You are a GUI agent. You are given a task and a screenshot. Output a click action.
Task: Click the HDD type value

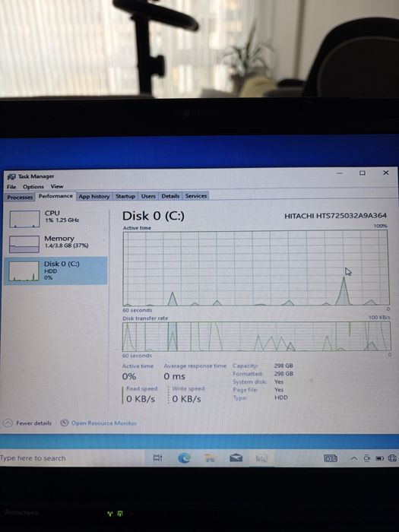(281, 397)
